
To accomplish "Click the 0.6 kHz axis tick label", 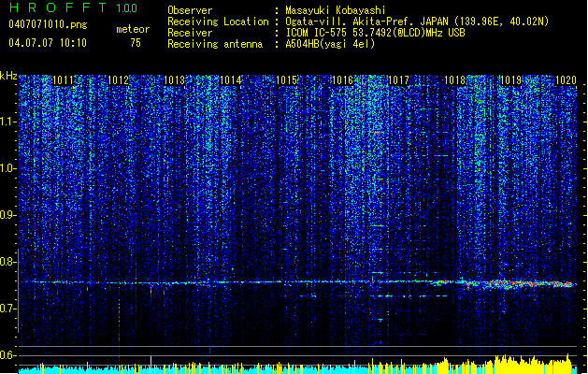I will pyautogui.click(x=8, y=355).
